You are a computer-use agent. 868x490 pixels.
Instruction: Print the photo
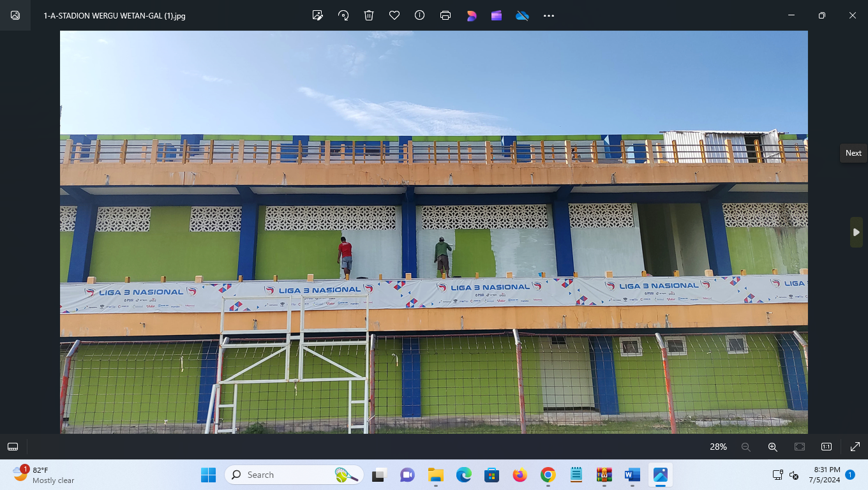445,15
